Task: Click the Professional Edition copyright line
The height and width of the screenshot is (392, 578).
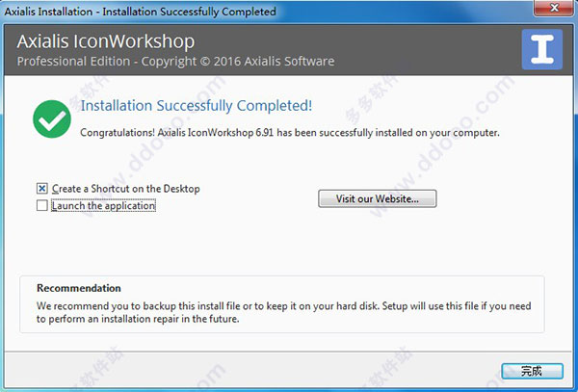Action: [x=176, y=61]
